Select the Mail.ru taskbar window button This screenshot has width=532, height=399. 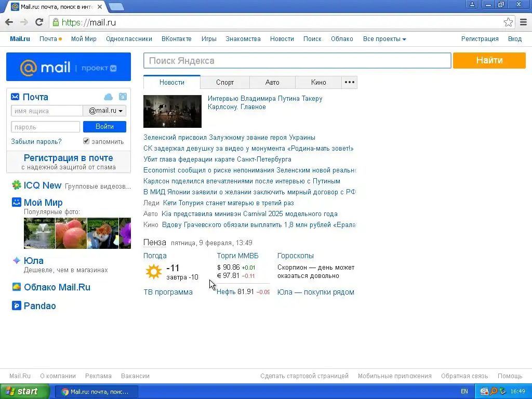click(x=96, y=392)
